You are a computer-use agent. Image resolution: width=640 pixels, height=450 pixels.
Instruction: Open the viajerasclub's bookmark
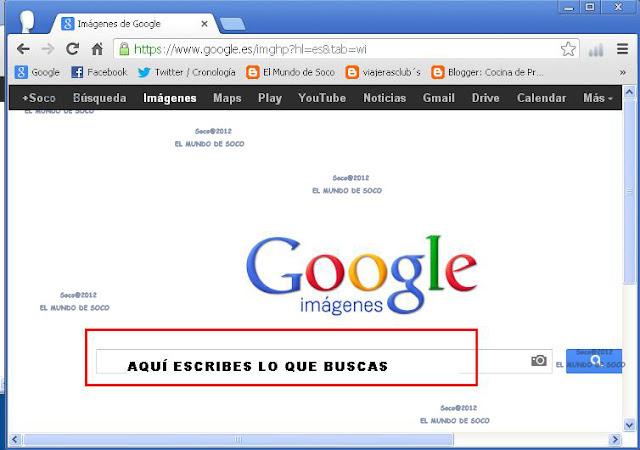click(x=383, y=72)
